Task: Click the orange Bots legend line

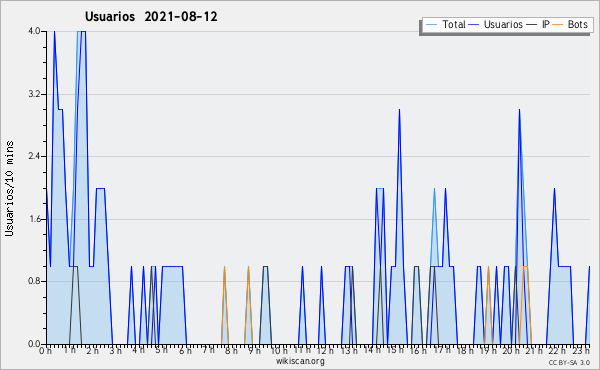Action: (x=558, y=25)
